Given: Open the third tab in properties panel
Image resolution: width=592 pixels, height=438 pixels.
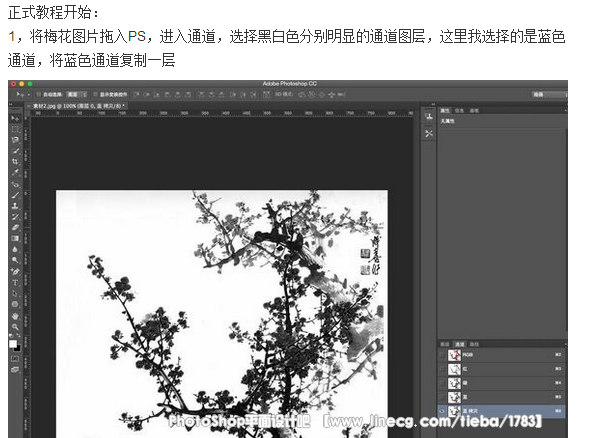Looking at the screenshot, I should (474, 110).
